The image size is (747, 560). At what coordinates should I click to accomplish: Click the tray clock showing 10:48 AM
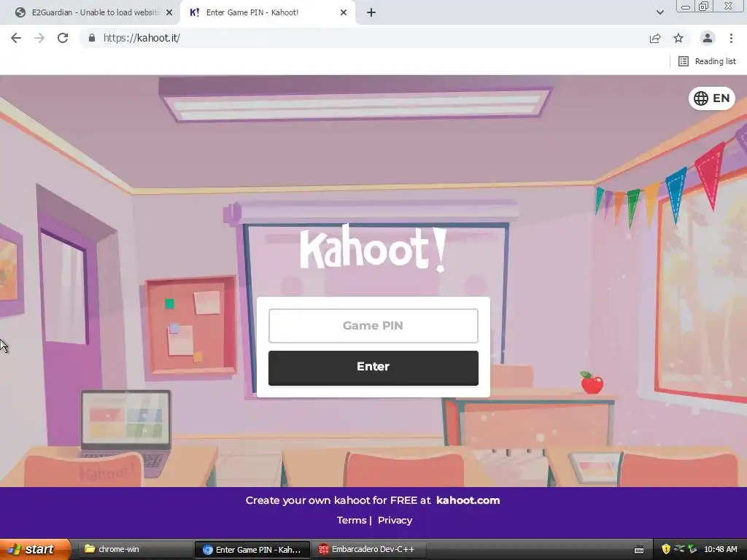coord(720,549)
